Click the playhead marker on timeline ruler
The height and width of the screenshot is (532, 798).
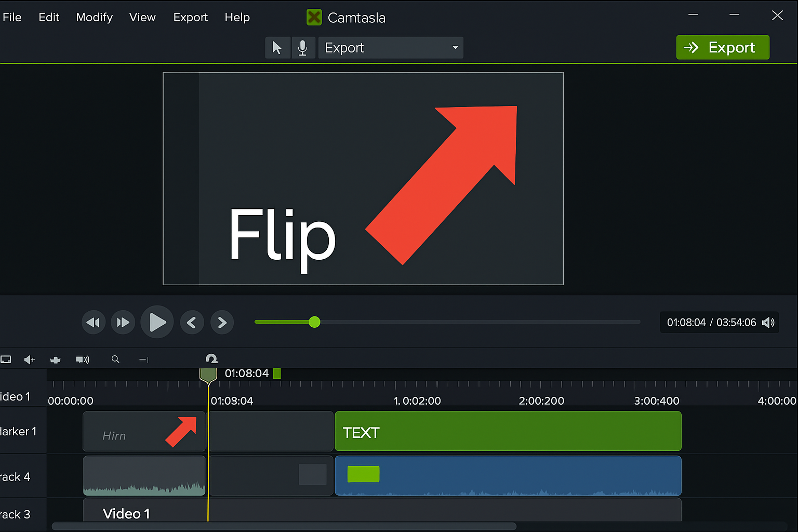(208, 375)
